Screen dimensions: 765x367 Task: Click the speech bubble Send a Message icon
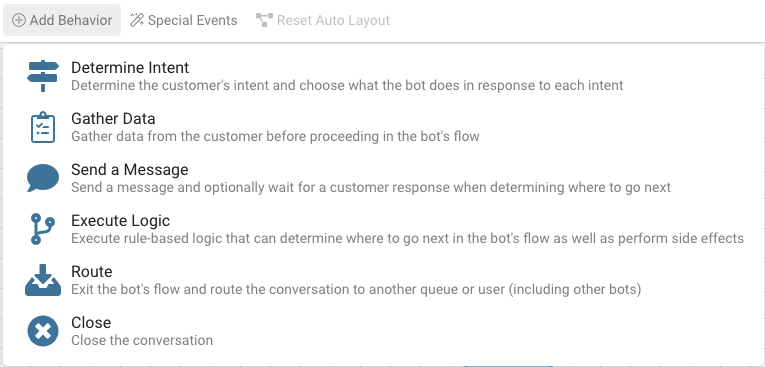43,178
